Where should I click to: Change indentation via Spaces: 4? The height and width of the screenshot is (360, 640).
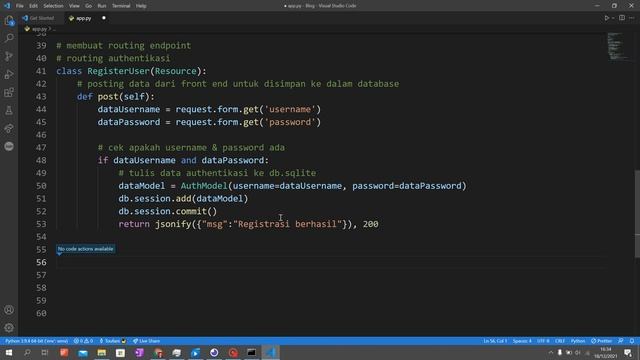522,341
